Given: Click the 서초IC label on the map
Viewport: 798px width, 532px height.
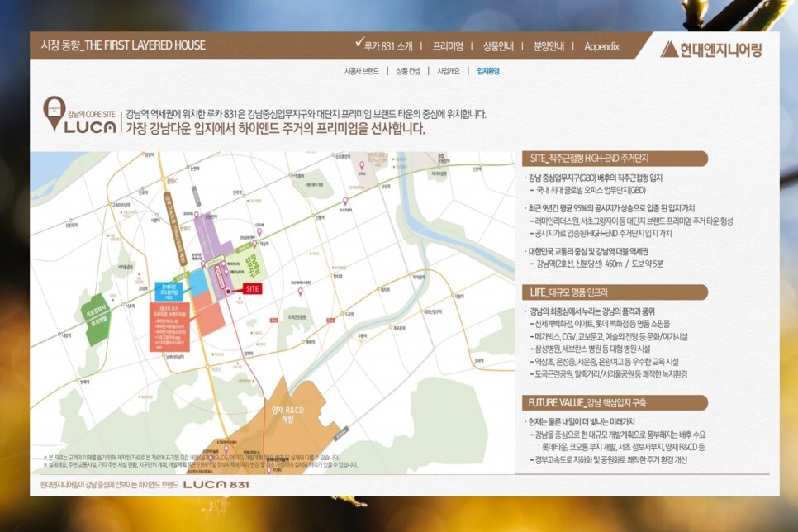Looking at the screenshot, I should [x=216, y=369].
